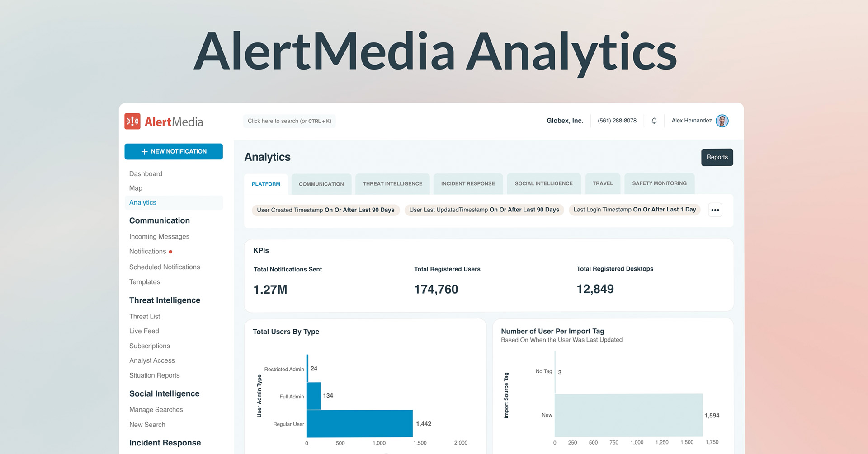The width and height of the screenshot is (868, 454).
Task: Open Dashboard in the sidebar
Action: pos(146,174)
